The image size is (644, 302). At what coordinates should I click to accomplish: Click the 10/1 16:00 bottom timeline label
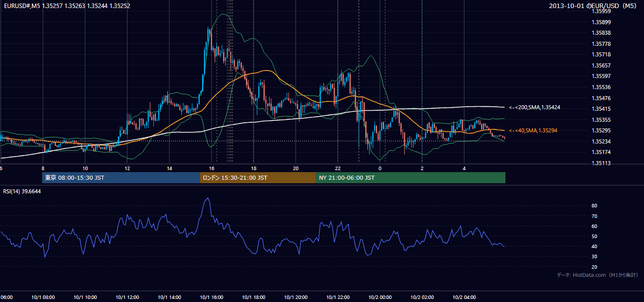point(212,297)
